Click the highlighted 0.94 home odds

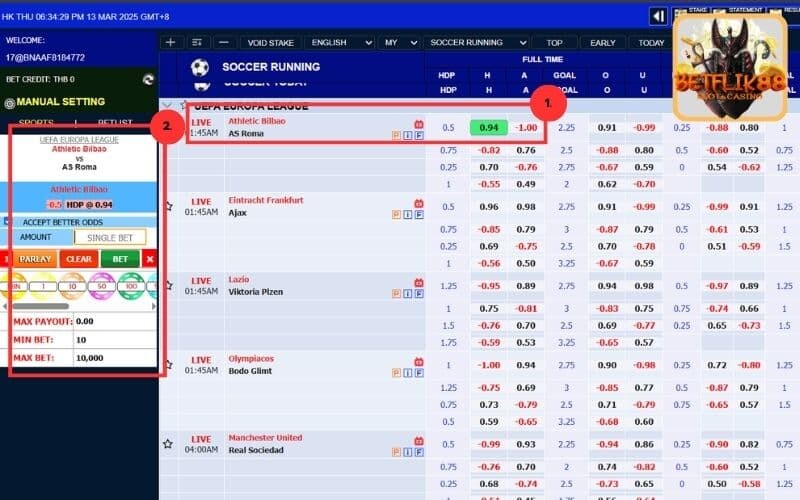pos(489,128)
